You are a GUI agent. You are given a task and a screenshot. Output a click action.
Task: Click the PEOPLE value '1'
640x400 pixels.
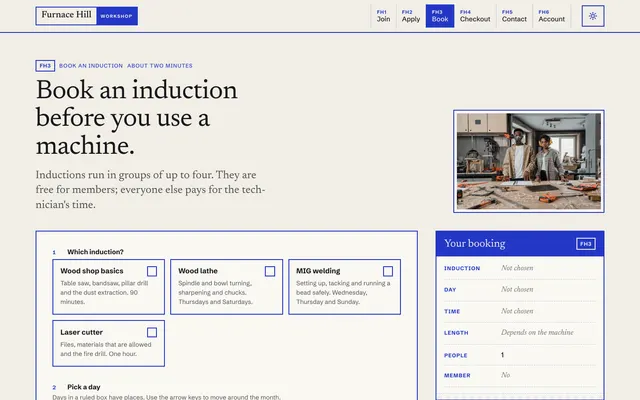coord(502,355)
